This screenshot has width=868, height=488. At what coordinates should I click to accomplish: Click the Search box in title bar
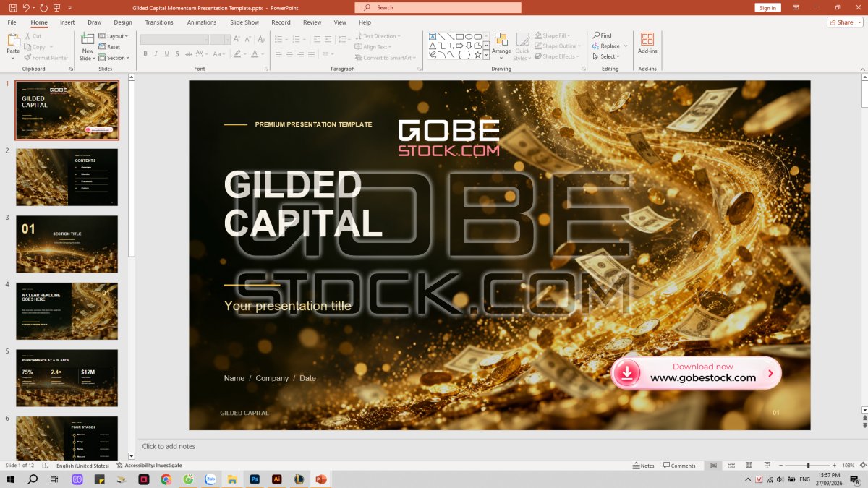438,7
